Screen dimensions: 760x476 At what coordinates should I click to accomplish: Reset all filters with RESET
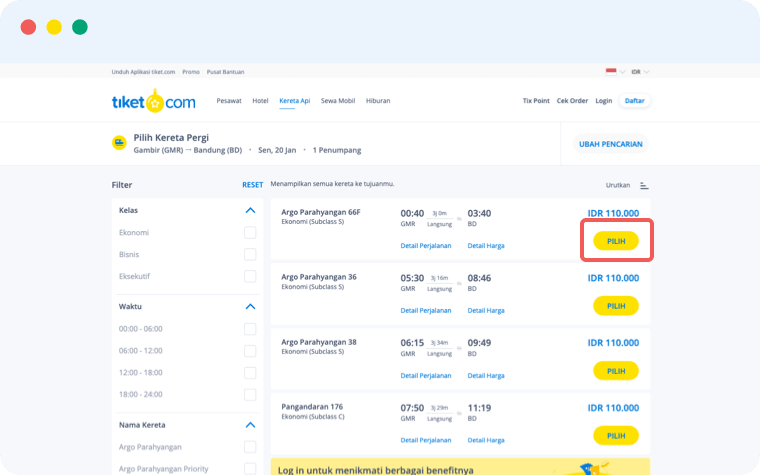[x=253, y=185]
